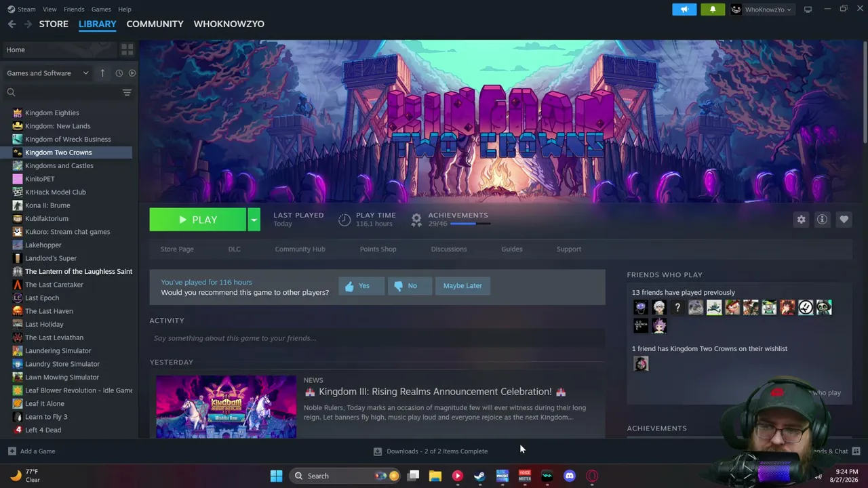Open the Games menu

[101, 9]
